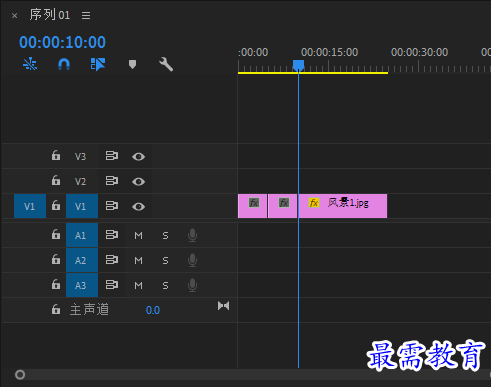This screenshot has height=387, width=491.
Task: Click fx badge on 风景1.jpg clip
Action: click(314, 203)
